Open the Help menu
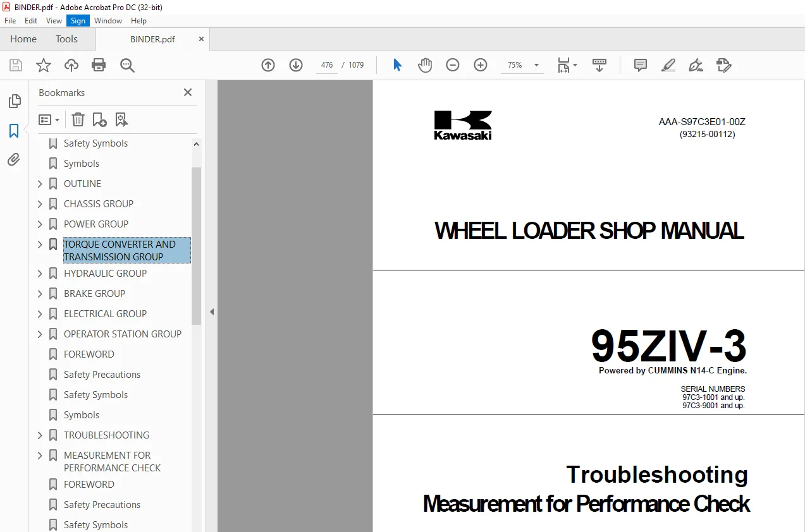The image size is (805, 532). 138,21
